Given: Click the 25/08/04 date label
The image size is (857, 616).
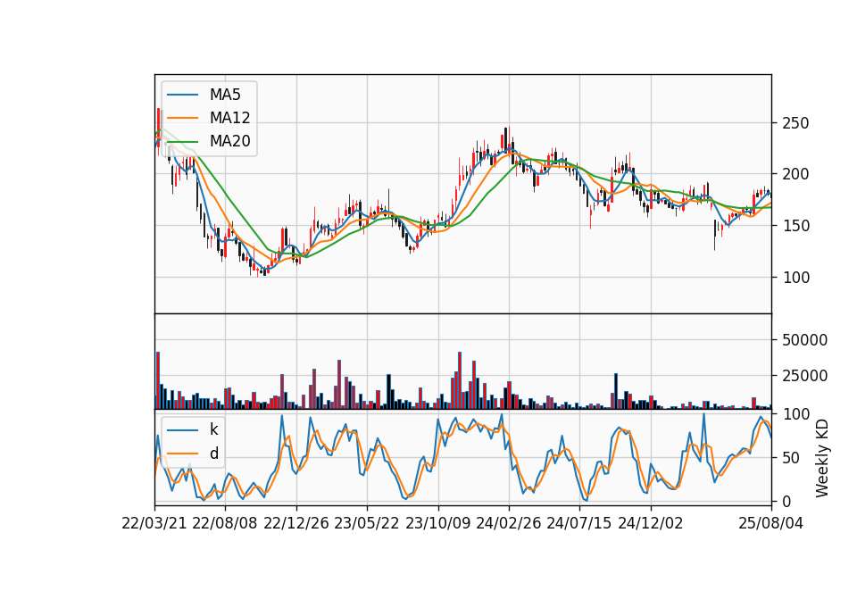Looking at the screenshot, I should point(771,523).
